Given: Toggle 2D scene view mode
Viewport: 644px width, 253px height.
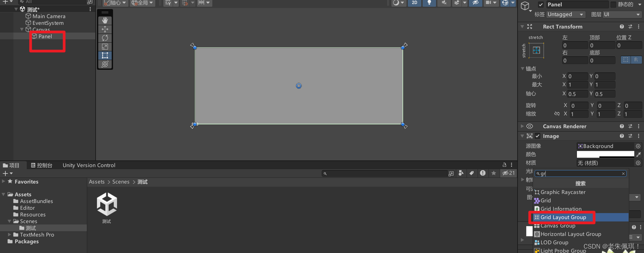Looking at the screenshot, I should point(415,3).
